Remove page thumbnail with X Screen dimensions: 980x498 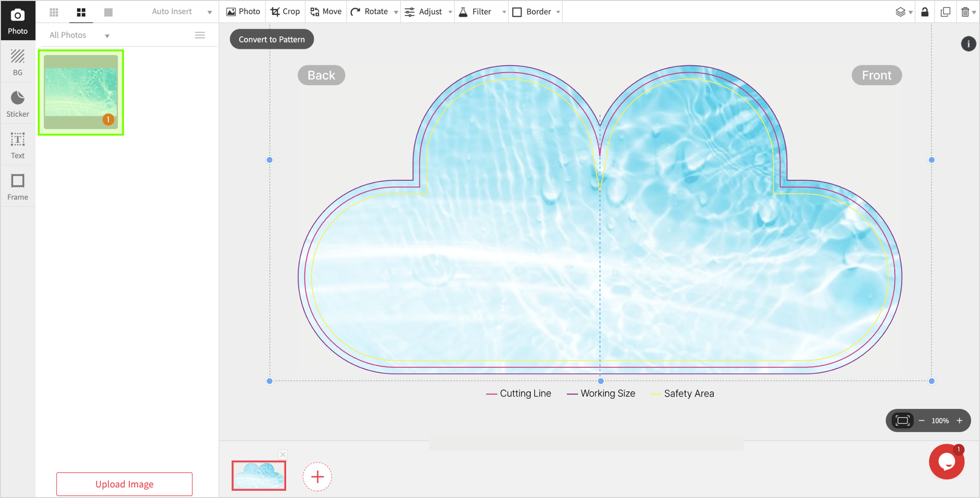pos(283,454)
